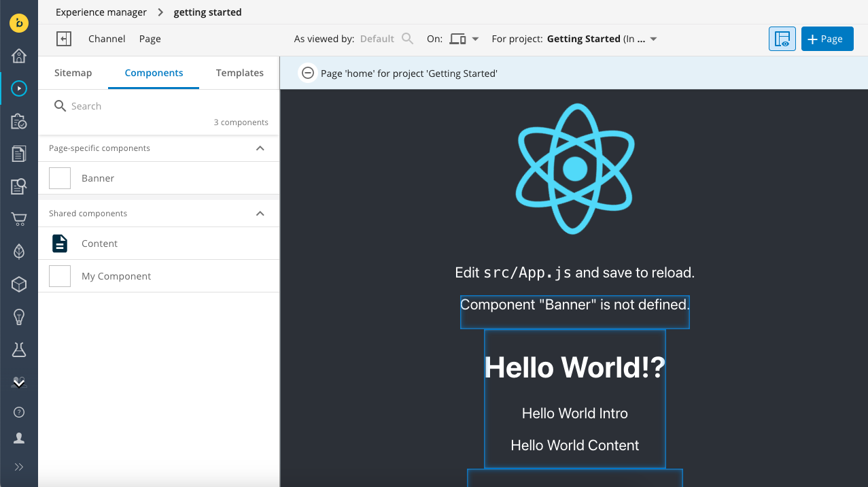The height and width of the screenshot is (487, 868).
Task: Collapse the Page-specific components section
Action: pyautogui.click(x=260, y=148)
